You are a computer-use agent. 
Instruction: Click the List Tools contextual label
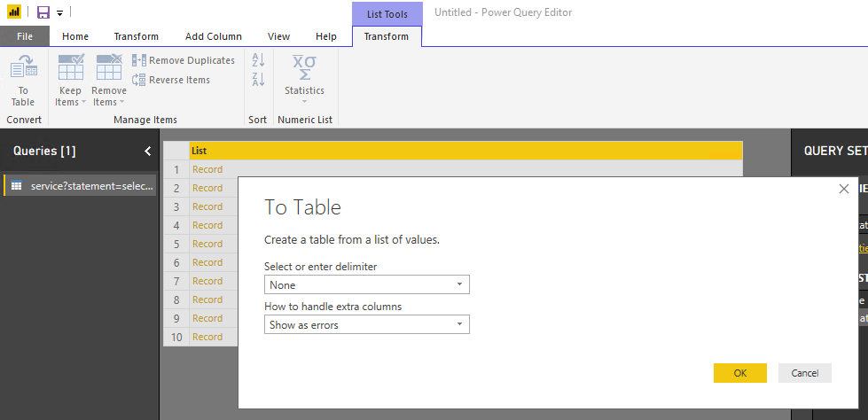click(x=387, y=14)
